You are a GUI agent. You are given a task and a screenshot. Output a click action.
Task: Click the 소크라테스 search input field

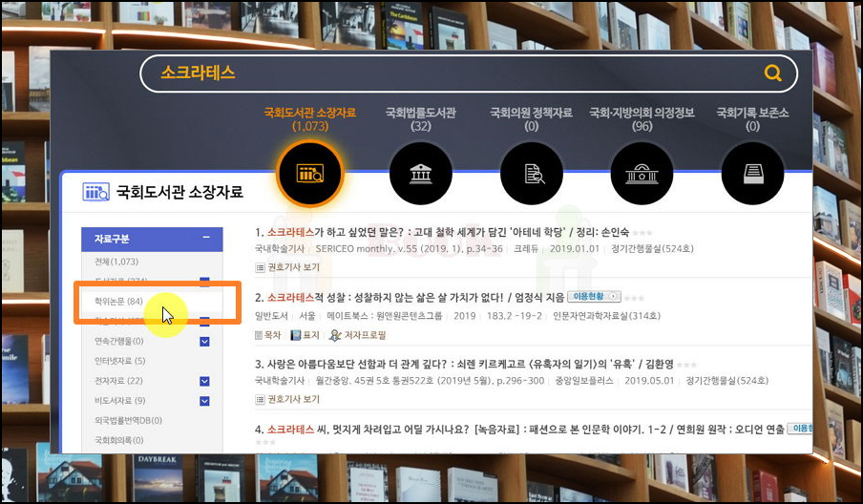(x=469, y=73)
